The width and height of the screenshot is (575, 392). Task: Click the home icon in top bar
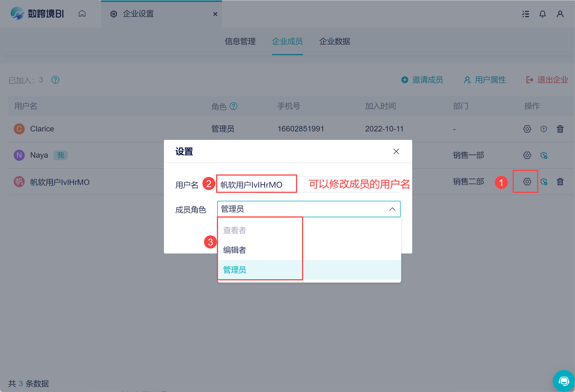[82, 13]
